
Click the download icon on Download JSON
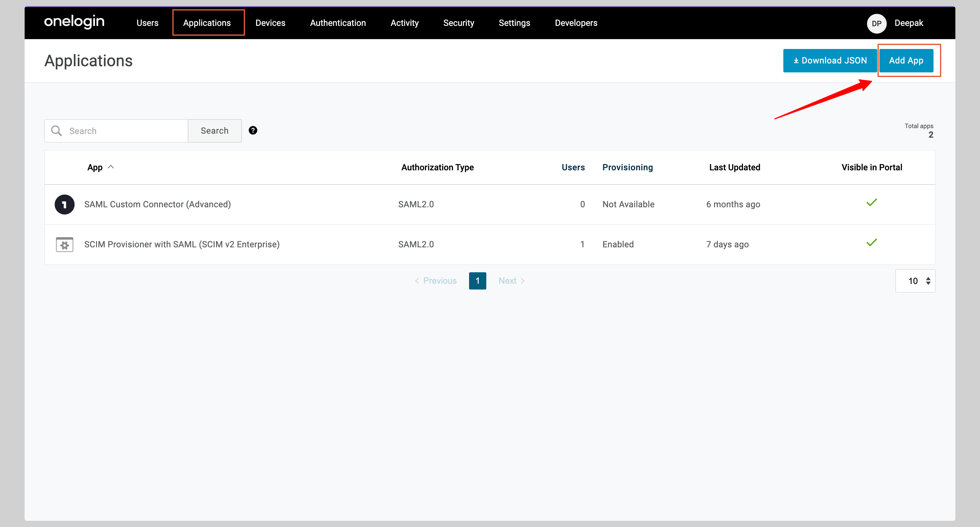pyautogui.click(x=796, y=60)
